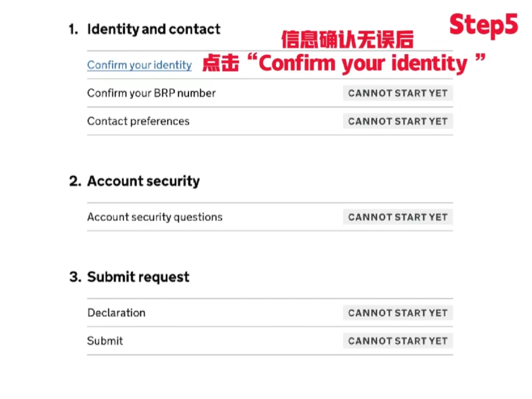Click the status tag beside Account security questions
The height and width of the screenshot is (399, 532).
tap(398, 217)
